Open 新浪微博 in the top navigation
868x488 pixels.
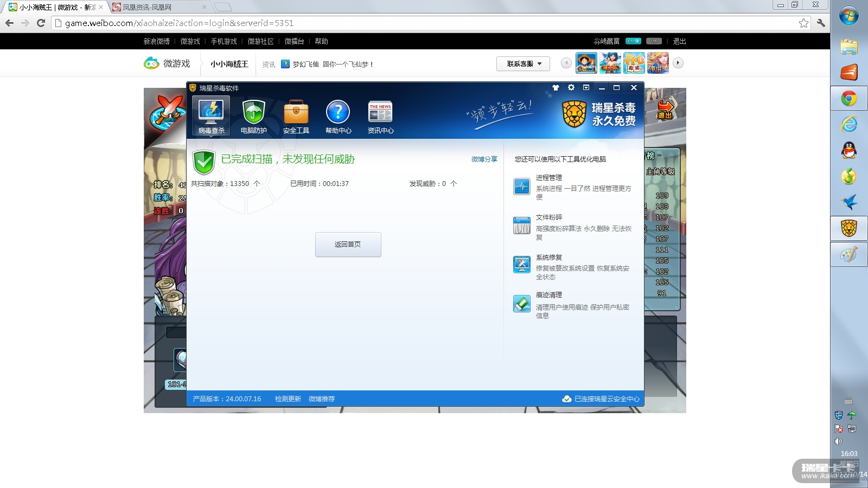point(157,41)
